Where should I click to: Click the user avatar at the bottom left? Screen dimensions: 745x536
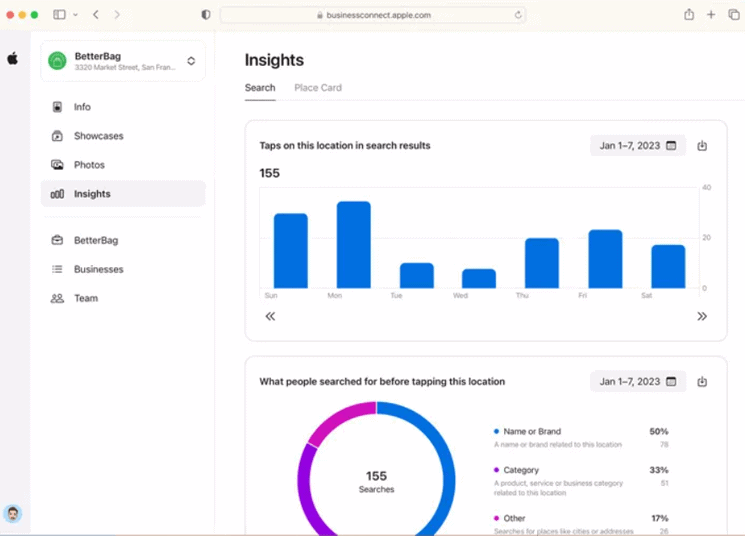13,514
